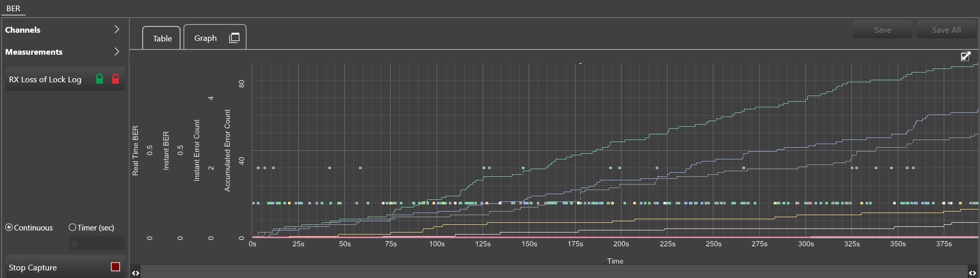The image size is (980, 278).
Task: Click the red stop capture square
Action: 115,267
